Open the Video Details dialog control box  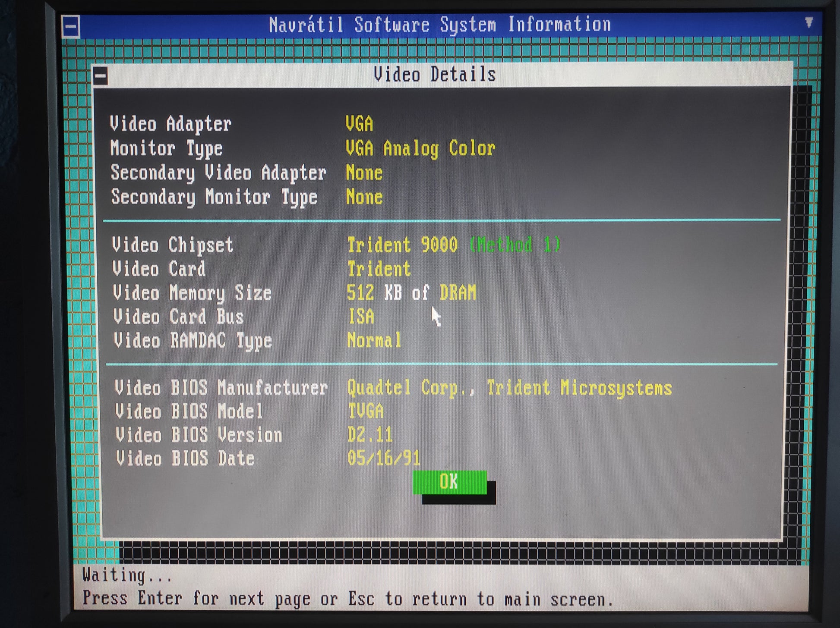point(101,77)
